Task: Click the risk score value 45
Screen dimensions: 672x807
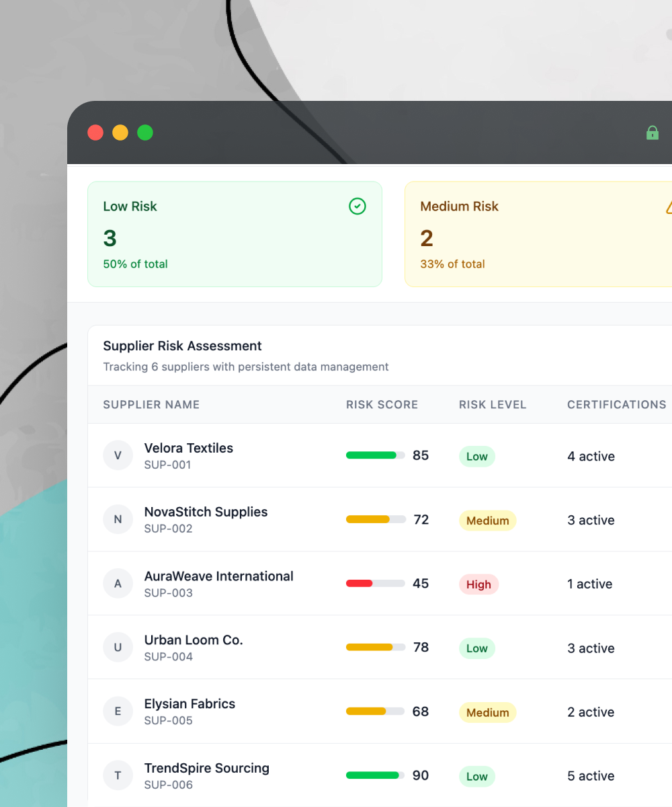Action: 421,583
